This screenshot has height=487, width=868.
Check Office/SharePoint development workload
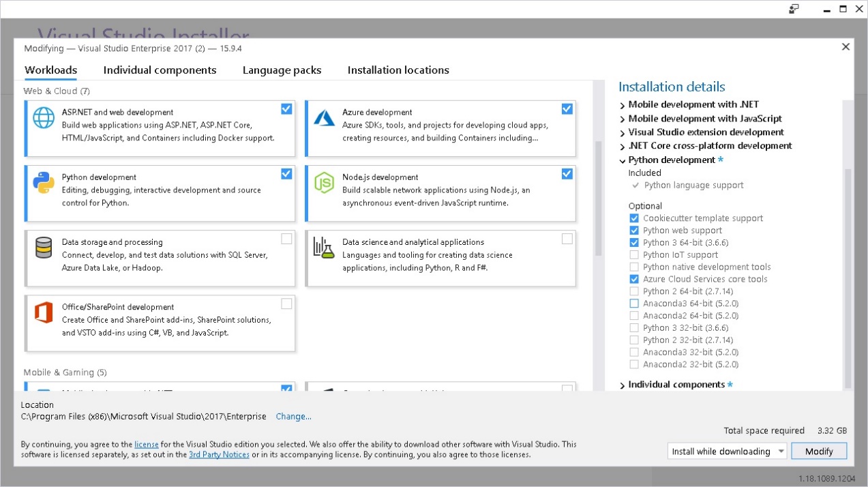pyautogui.click(x=286, y=304)
